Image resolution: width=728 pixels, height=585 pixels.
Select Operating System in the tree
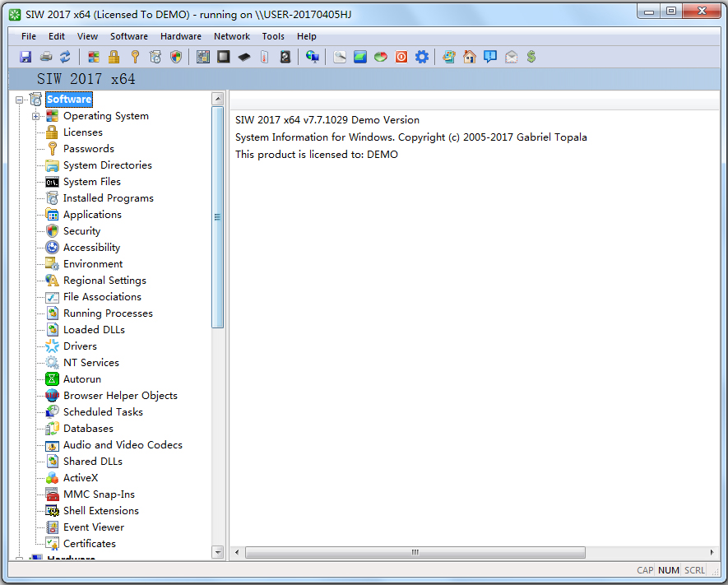click(106, 116)
